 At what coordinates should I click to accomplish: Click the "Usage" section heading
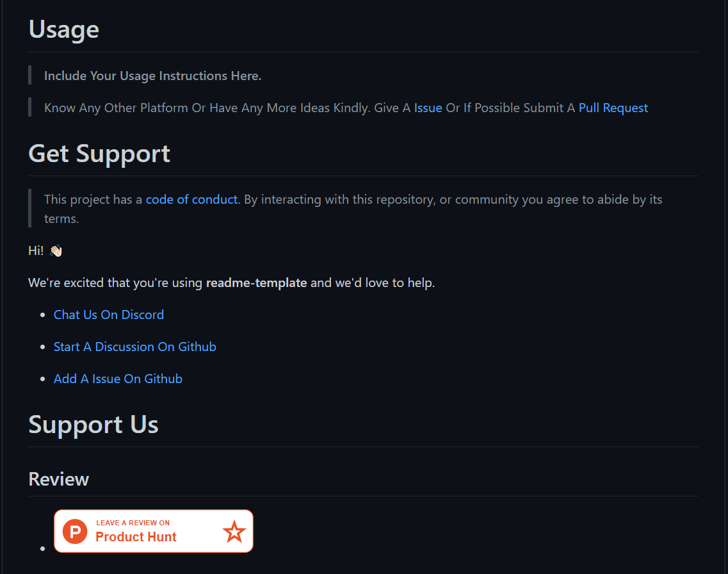click(64, 29)
